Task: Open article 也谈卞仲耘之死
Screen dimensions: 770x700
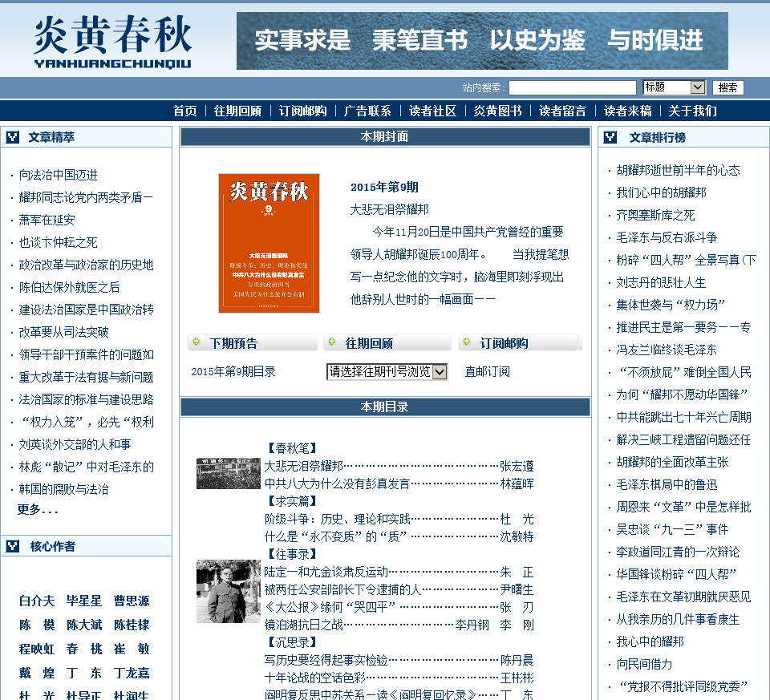Action: tap(58, 242)
